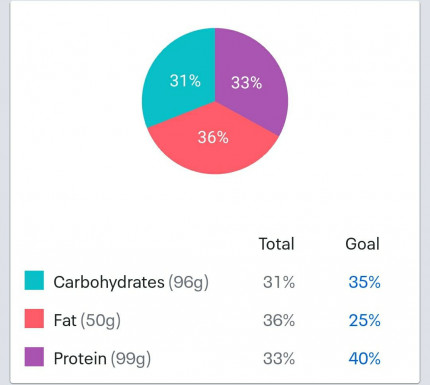Click the Carbohydrates (96g) label

(x=131, y=283)
